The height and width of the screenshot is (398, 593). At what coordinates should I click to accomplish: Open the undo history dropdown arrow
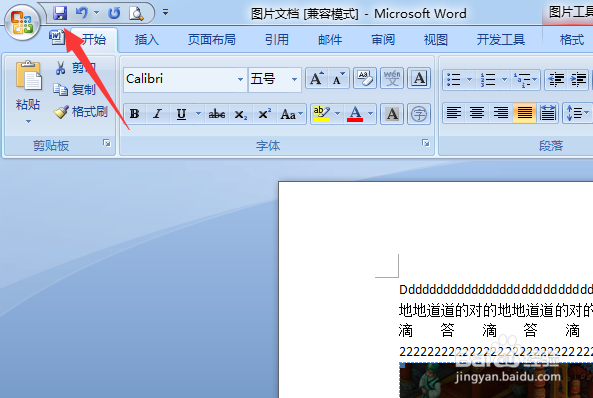pos(96,13)
